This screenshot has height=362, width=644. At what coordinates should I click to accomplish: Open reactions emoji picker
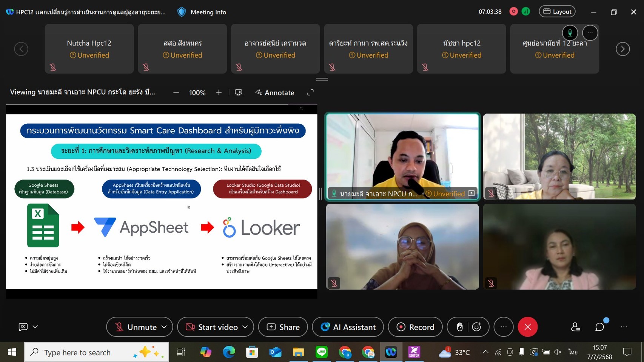(477, 327)
